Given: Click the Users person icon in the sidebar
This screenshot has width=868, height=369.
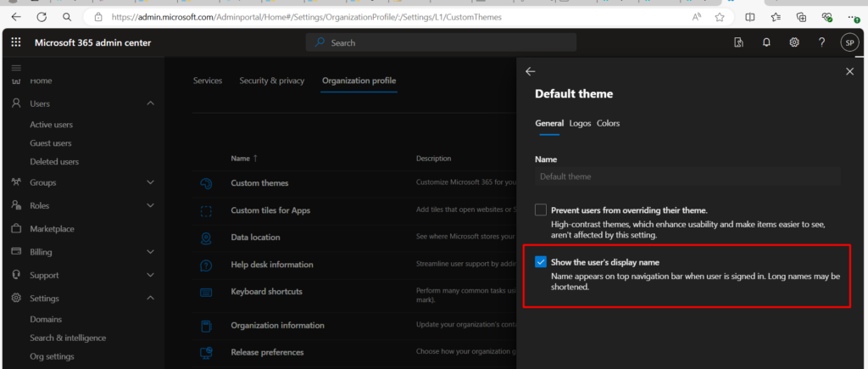Looking at the screenshot, I should tap(16, 103).
